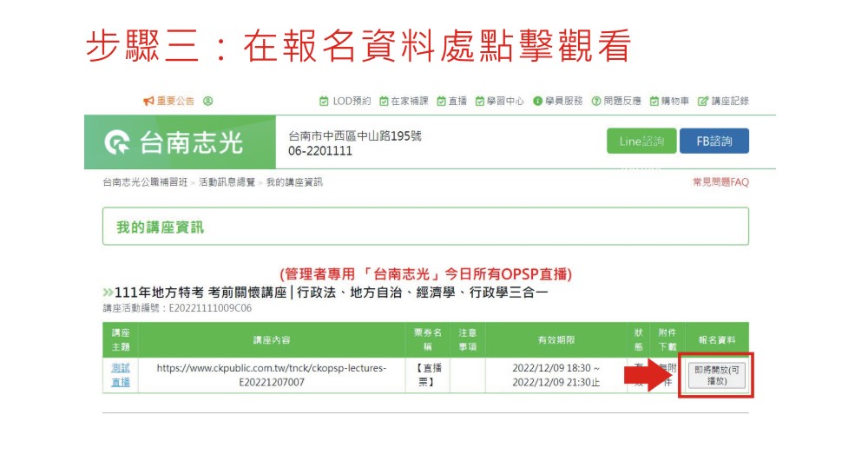Click the 即將開放(可播放) button
Image resolution: width=868 pixels, height=454 pixels.
(x=716, y=375)
